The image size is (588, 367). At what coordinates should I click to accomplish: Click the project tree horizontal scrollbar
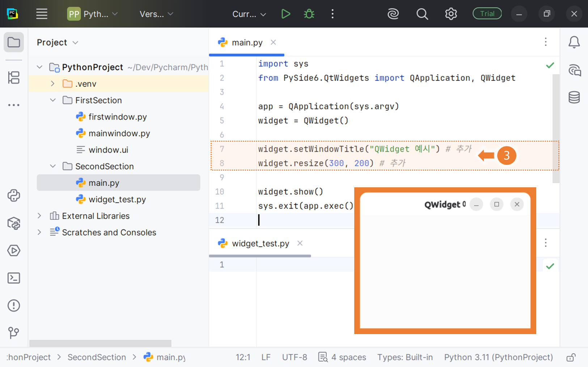pyautogui.click(x=100, y=343)
